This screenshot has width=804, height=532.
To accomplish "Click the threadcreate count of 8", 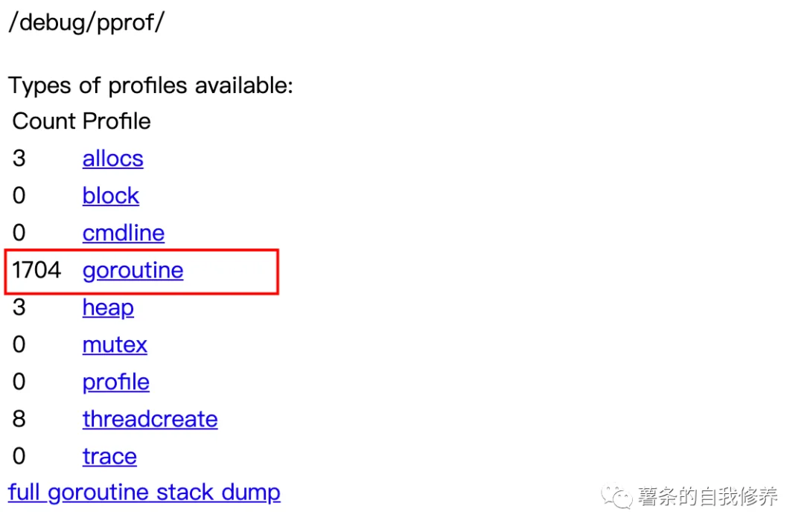I will (19, 419).
